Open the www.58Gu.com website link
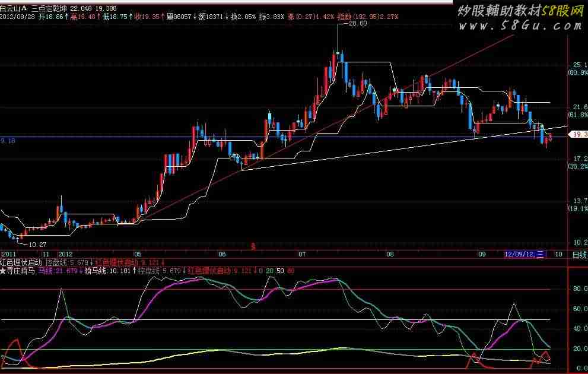The width and height of the screenshot is (588, 374). [x=520, y=26]
